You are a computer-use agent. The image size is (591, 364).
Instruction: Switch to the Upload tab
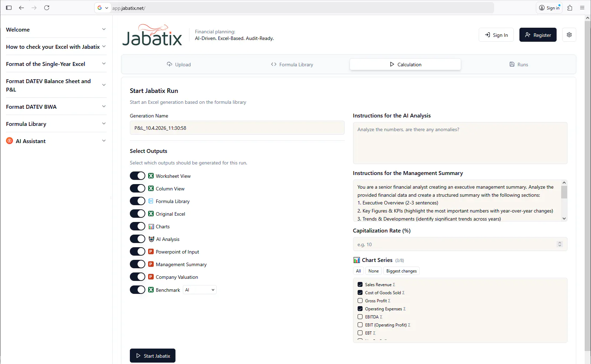tap(179, 65)
